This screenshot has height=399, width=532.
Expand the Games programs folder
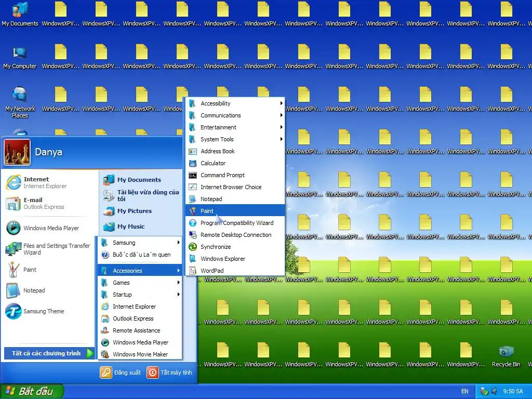click(140, 283)
